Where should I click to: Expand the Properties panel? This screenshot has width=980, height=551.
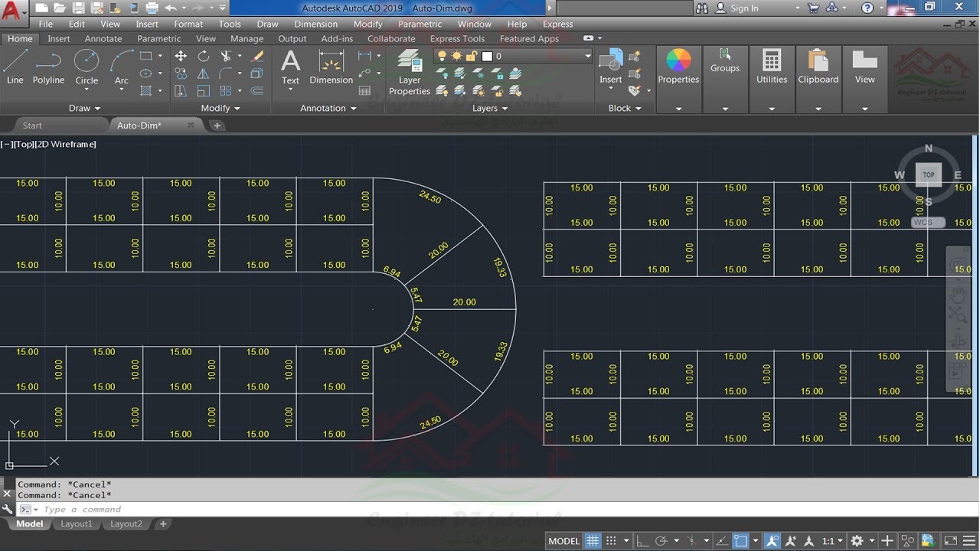click(x=678, y=109)
